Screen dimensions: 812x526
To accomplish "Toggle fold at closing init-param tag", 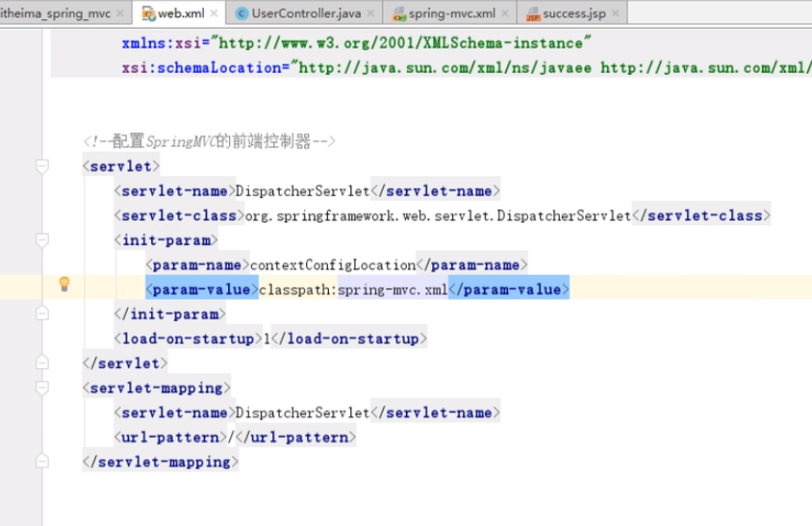I will (42, 313).
